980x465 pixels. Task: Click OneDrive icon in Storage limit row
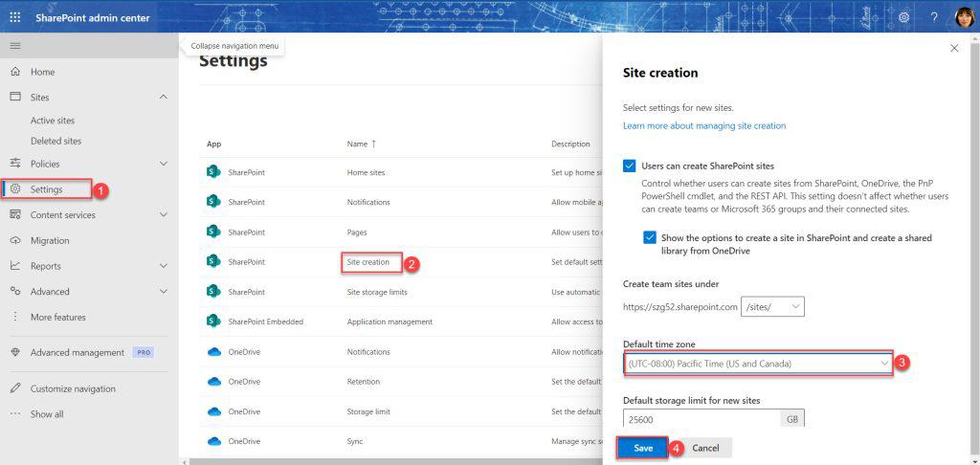pyautogui.click(x=214, y=411)
